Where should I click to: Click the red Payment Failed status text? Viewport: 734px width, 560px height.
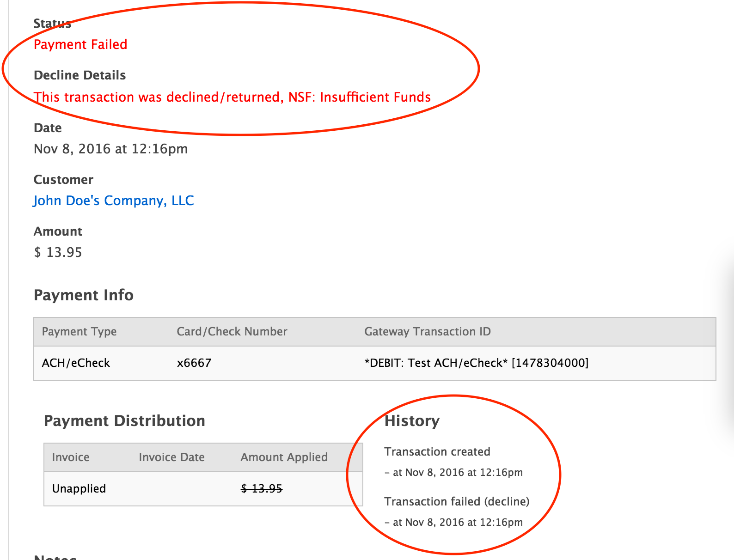[80, 44]
